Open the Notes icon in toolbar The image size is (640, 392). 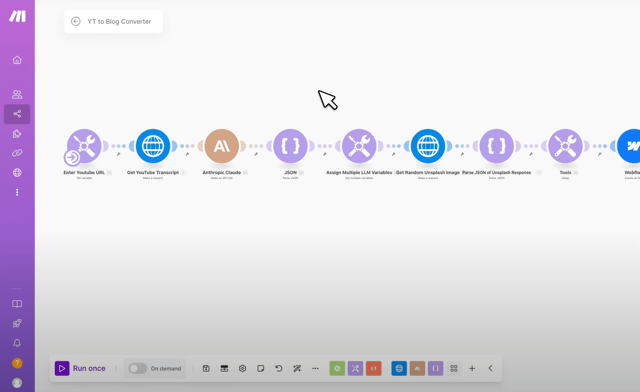coord(260,368)
